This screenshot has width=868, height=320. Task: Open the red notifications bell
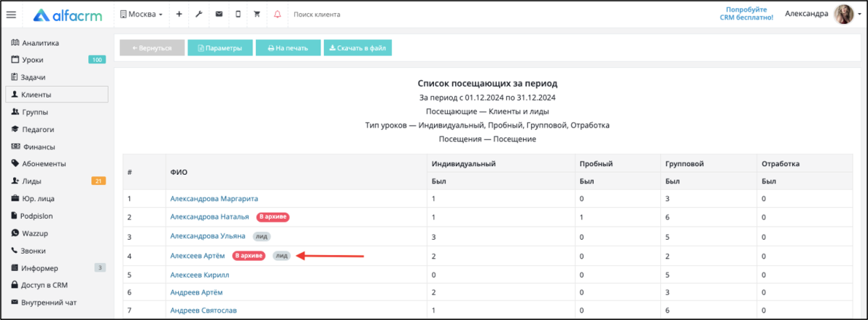[277, 14]
